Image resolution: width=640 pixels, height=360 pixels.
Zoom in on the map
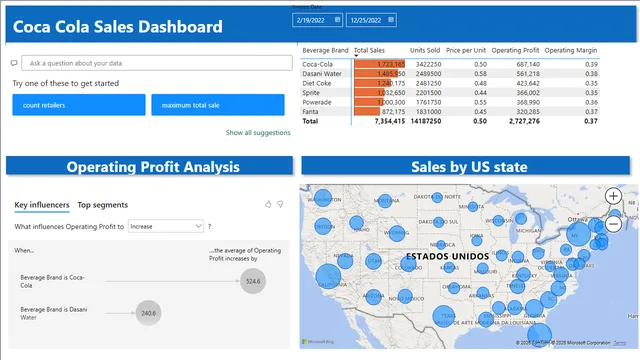(613, 196)
